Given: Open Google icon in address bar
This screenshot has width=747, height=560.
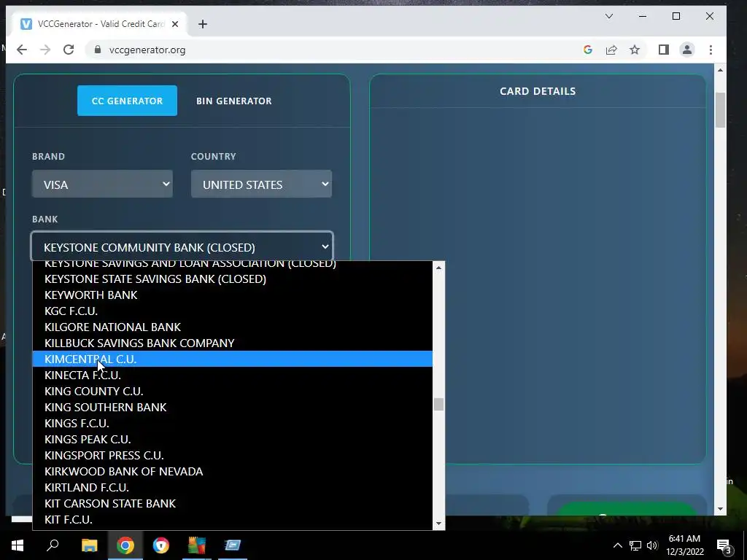Looking at the screenshot, I should pyautogui.click(x=588, y=50).
